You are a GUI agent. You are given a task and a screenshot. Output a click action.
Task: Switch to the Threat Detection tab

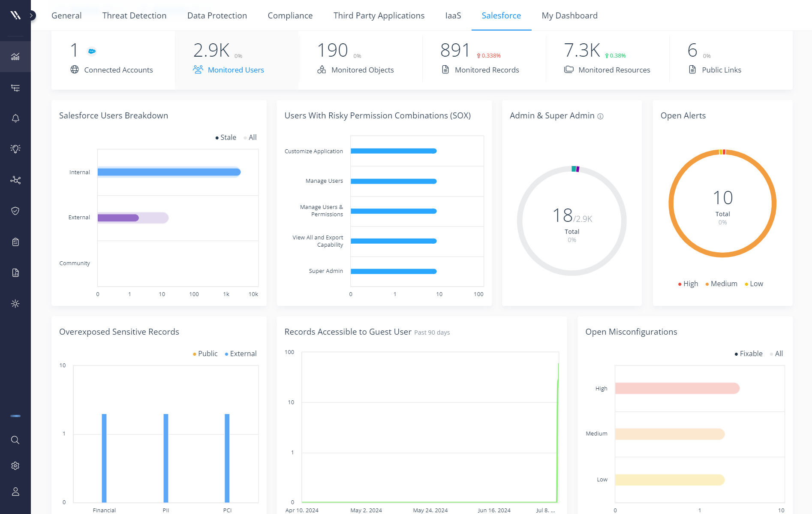pyautogui.click(x=134, y=15)
